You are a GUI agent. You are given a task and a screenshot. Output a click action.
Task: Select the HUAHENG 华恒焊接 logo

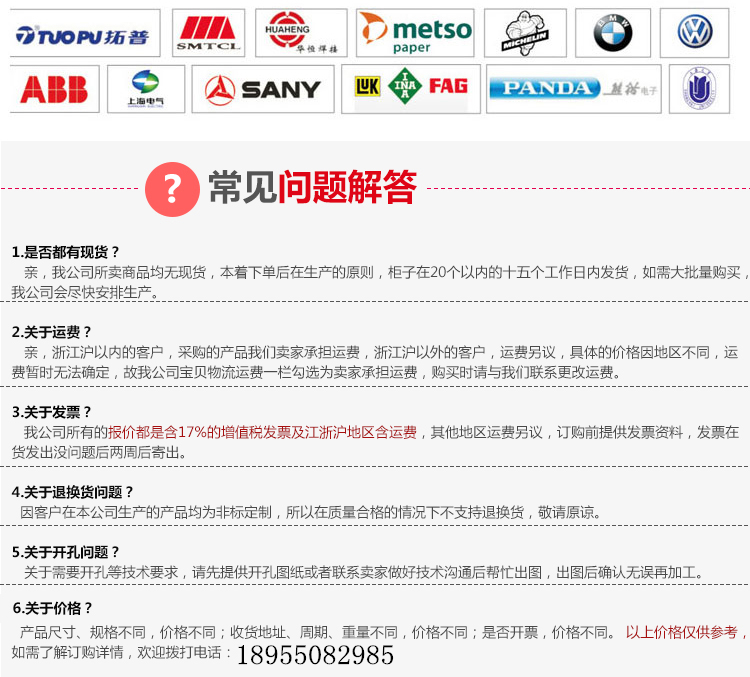(301, 33)
